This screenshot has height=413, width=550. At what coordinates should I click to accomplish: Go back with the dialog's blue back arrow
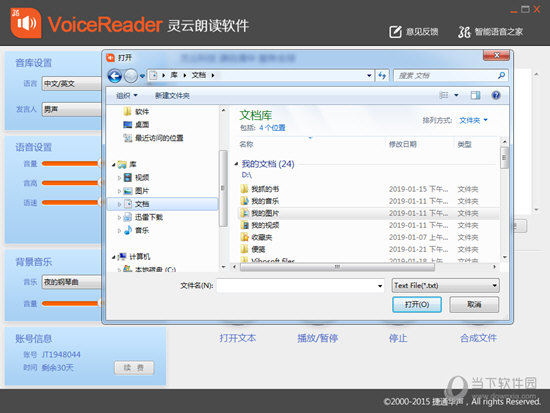115,76
